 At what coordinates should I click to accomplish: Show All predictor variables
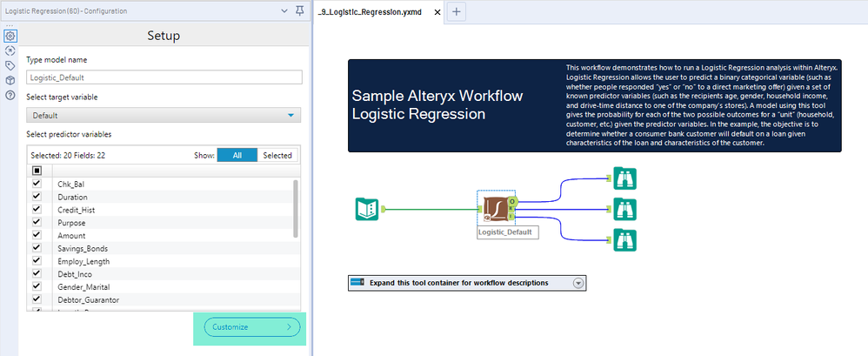click(x=237, y=155)
